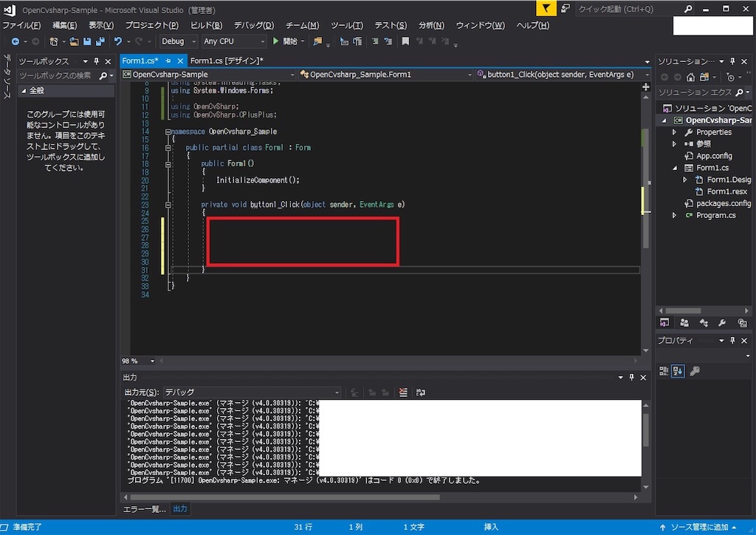This screenshot has width=756, height=535.
Task: Open the デバッグ(D) menu
Action: pos(254,26)
